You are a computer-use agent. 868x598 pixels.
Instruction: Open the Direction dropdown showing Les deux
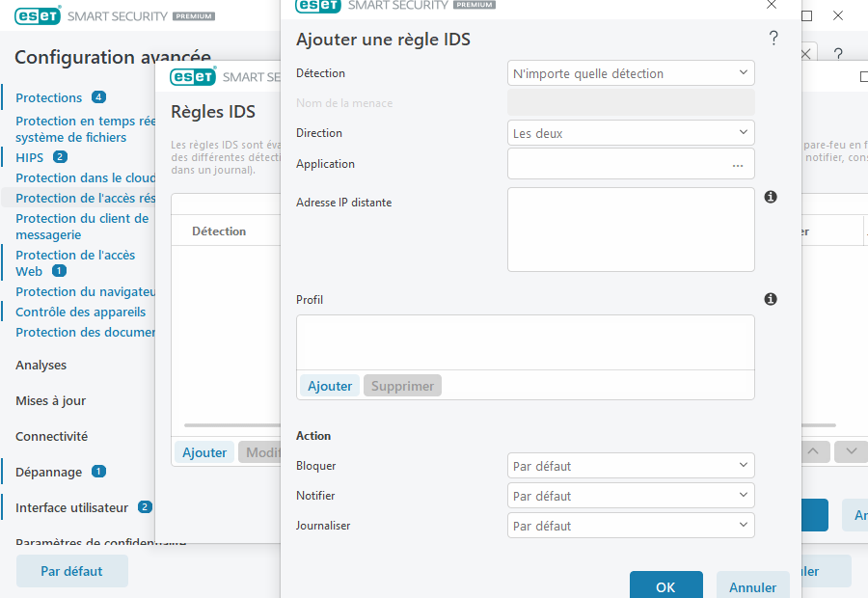pyautogui.click(x=631, y=132)
